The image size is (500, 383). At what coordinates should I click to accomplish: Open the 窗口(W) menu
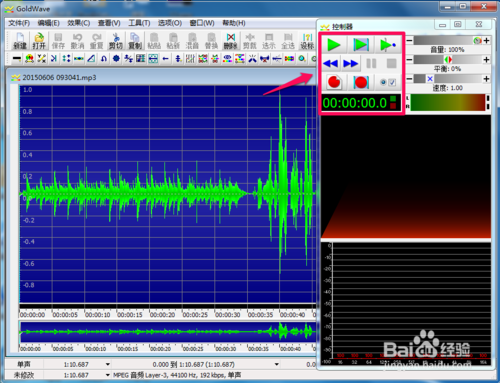point(202,23)
